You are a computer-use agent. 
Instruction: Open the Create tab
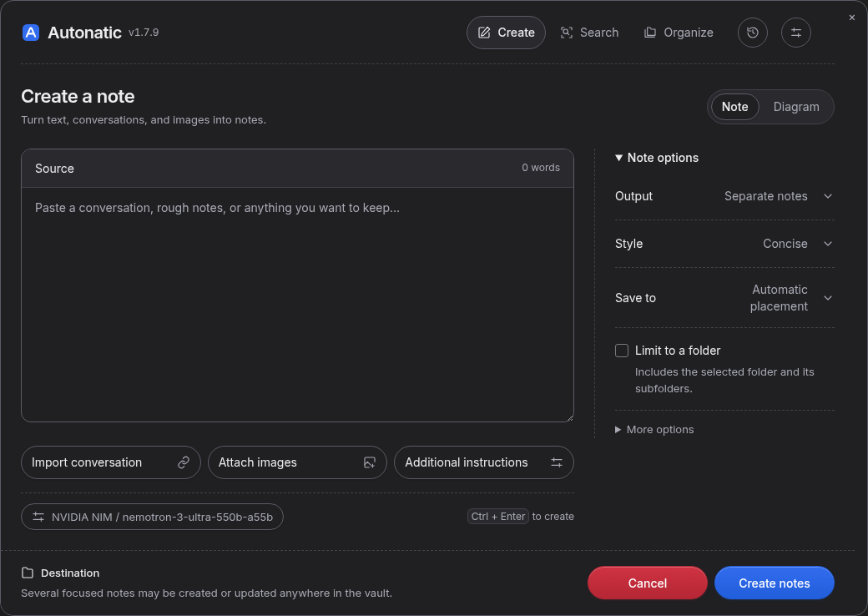click(x=506, y=33)
